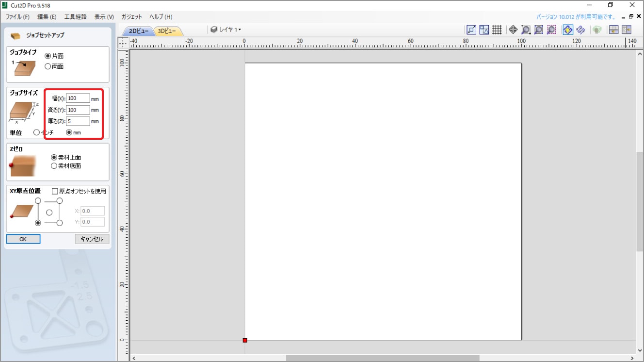Click the OK button

pos(23,239)
